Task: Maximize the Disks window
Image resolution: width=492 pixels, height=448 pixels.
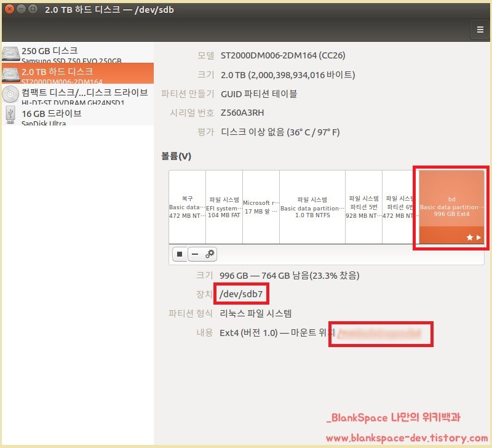Action: (x=33, y=9)
